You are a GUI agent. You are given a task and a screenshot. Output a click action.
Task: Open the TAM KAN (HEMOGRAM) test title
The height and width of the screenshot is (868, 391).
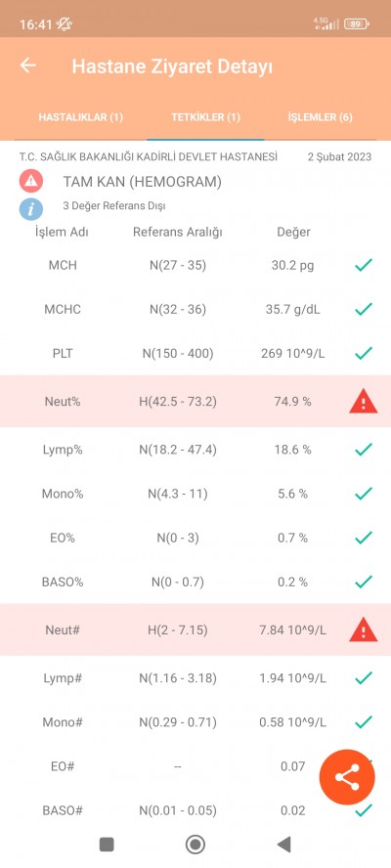pyautogui.click(x=143, y=182)
